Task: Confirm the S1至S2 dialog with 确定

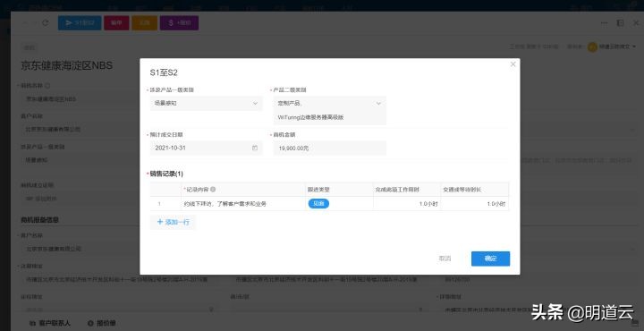Action: pos(490,259)
